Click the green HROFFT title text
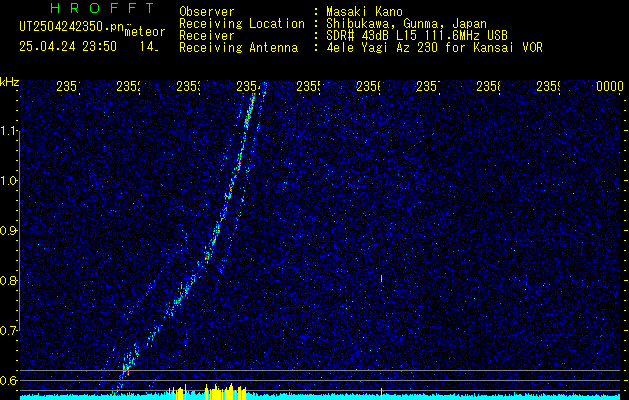Image resolution: width=629 pixels, height=400 pixels. click(103, 8)
